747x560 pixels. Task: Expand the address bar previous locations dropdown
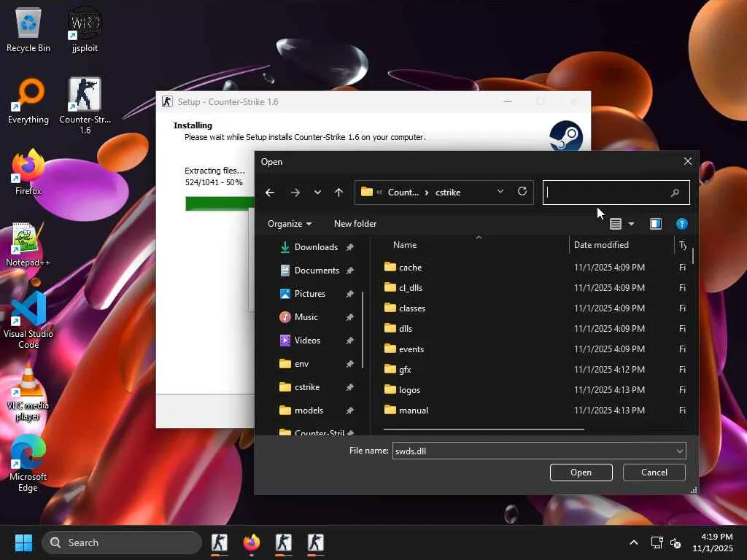(500, 192)
